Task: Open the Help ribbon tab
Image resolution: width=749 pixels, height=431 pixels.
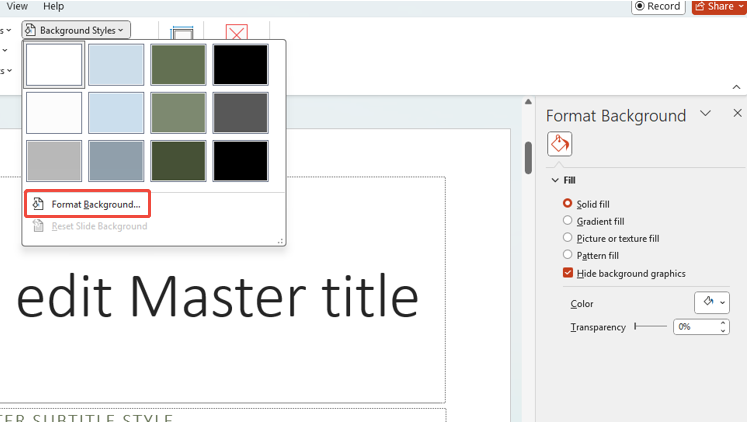Action: pyautogui.click(x=54, y=6)
